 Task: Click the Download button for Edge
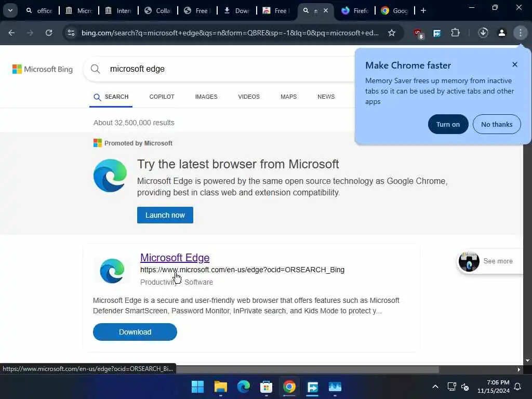pyautogui.click(x=135, y=332)
